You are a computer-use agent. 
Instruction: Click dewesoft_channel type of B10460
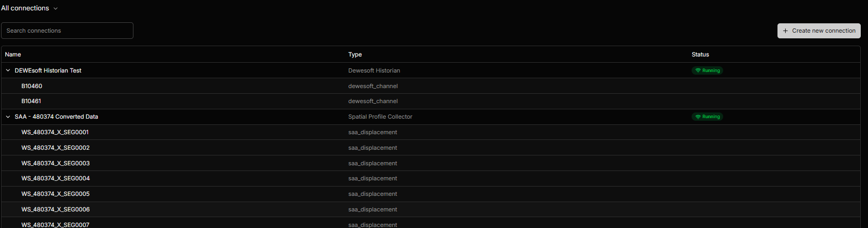[373, 86]
